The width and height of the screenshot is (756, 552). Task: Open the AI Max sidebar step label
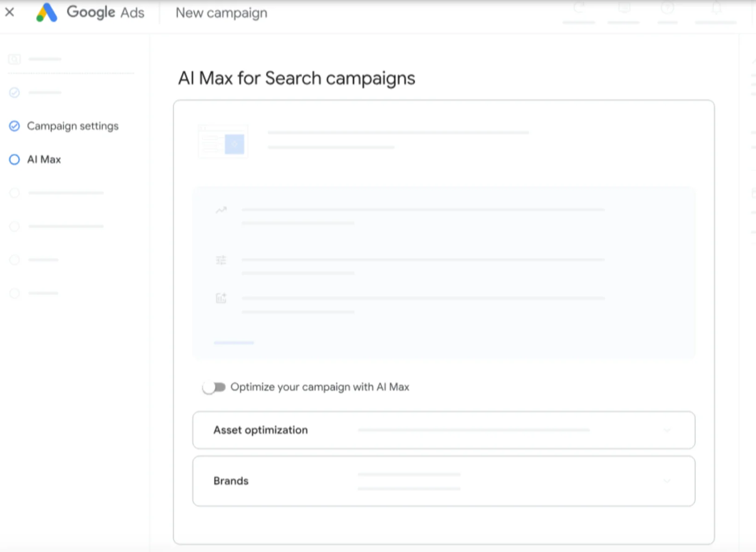click(44, 159)
